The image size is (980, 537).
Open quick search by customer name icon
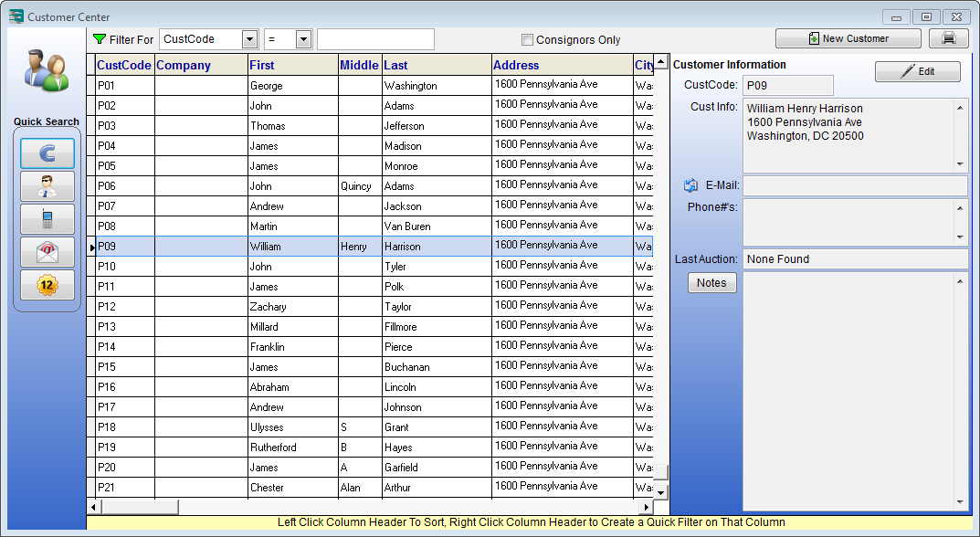tap(47, 186)
